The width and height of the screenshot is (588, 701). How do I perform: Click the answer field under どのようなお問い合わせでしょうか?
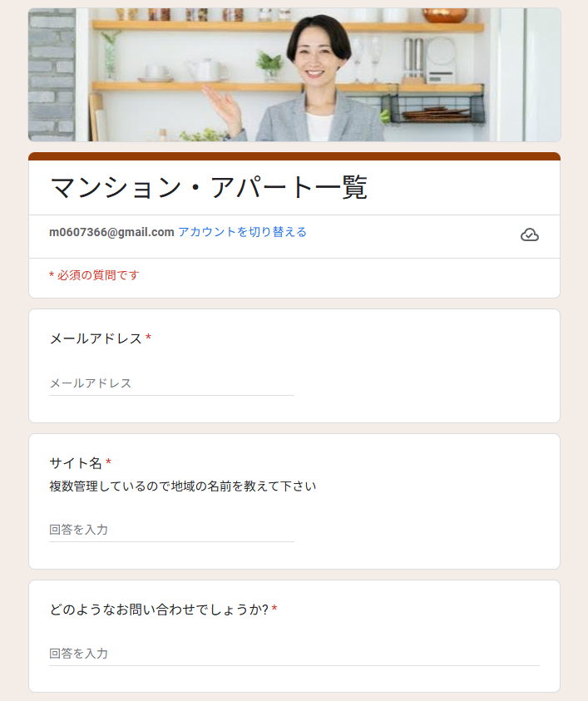294,654
